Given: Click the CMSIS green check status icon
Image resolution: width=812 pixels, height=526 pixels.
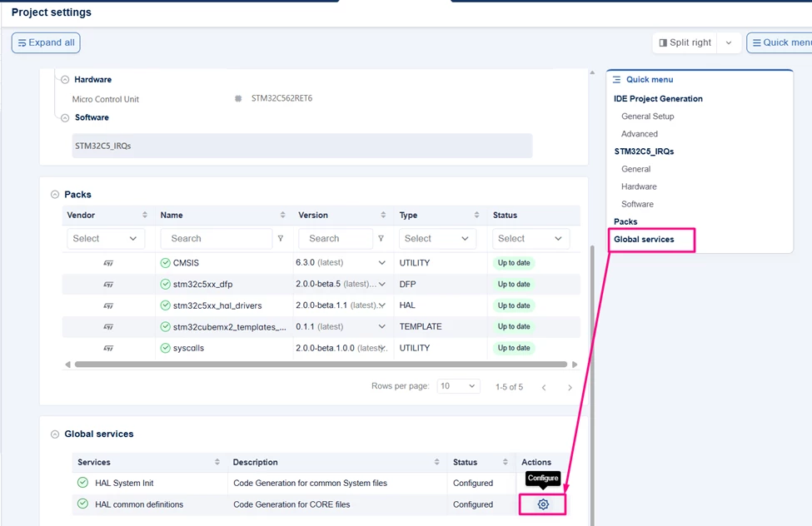Looking at the screenshot, I should (165, 263).
